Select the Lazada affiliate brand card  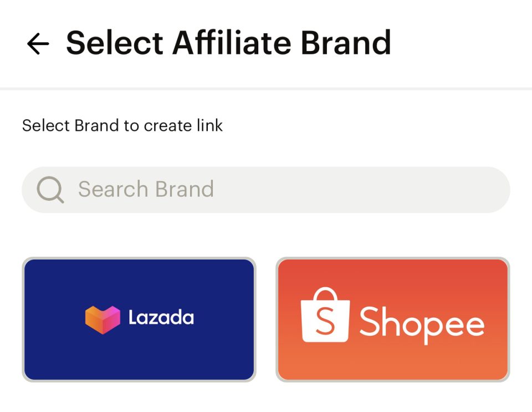(x=139, y=319)
